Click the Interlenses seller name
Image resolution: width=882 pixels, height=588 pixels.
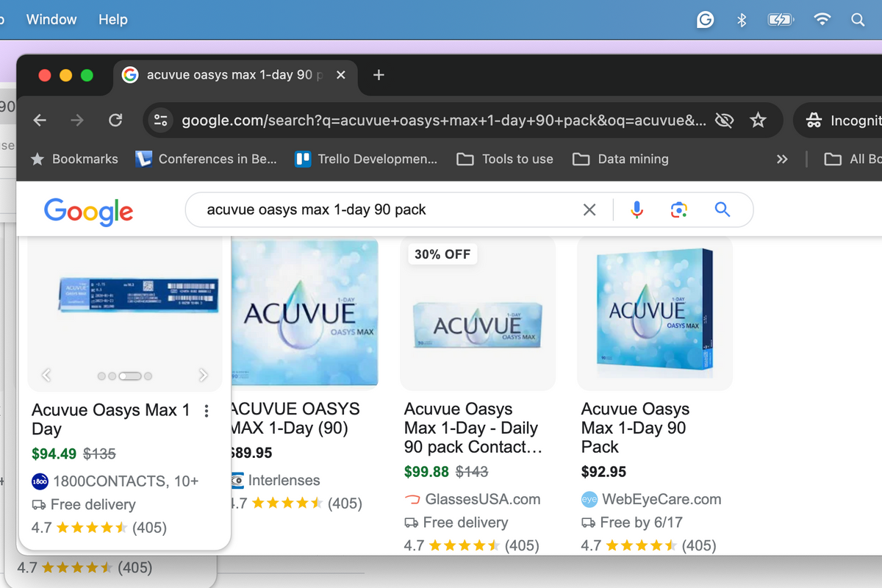(284, 481)
